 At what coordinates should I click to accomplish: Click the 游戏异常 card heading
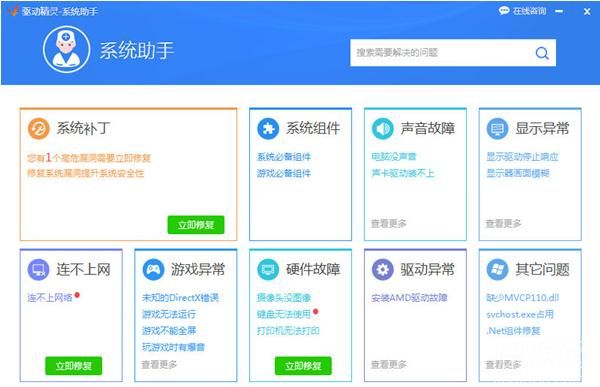(198, 269)
